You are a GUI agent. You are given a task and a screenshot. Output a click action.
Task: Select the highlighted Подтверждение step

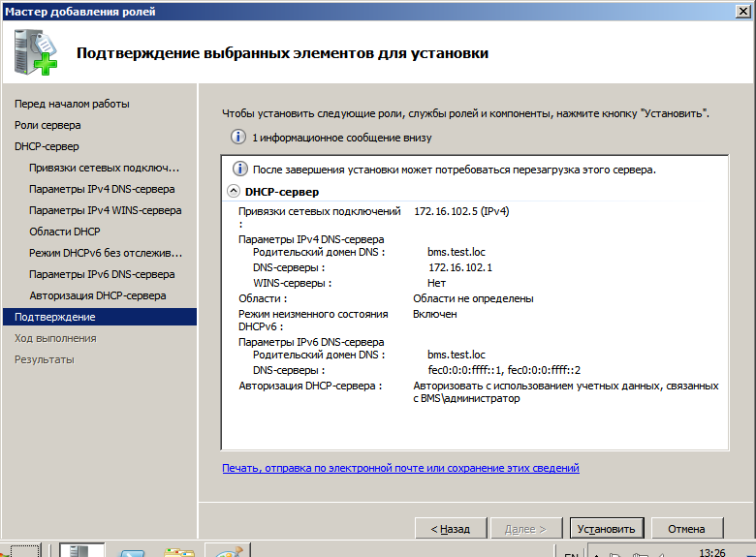click(x=100, y=317)
